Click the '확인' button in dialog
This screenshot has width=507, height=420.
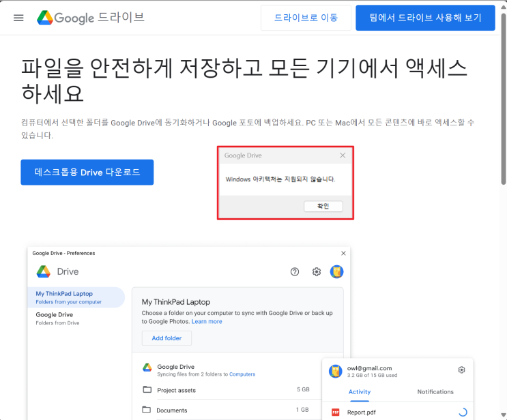click(x=323, y=206)
